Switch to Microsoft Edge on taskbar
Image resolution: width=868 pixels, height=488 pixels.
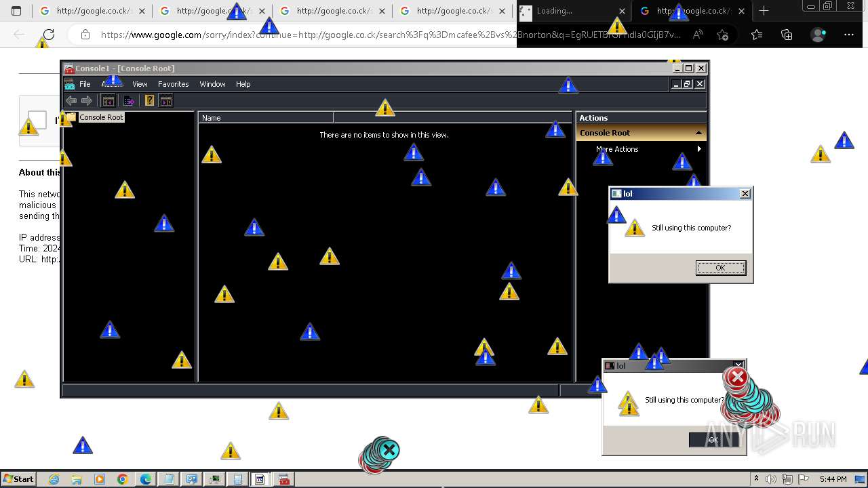click(146, 479)
